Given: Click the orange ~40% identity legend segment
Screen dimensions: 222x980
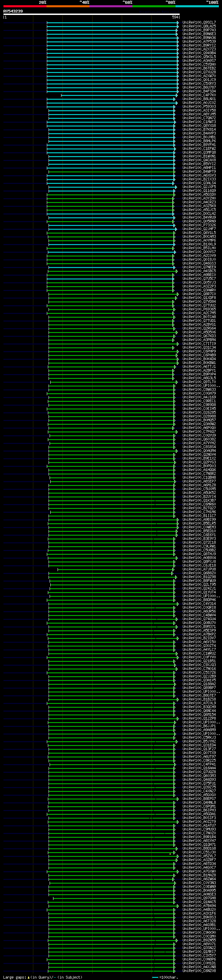Looking at the screenshot, I should coord(68,6).
